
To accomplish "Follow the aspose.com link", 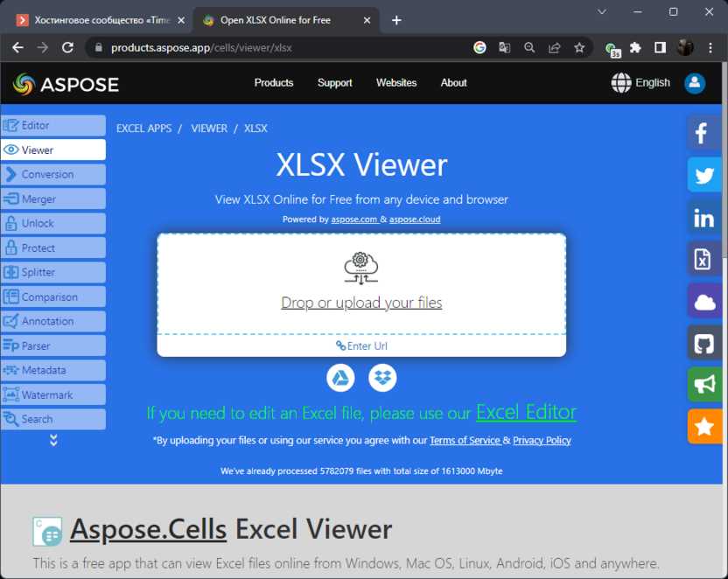I will click(354, 220).
